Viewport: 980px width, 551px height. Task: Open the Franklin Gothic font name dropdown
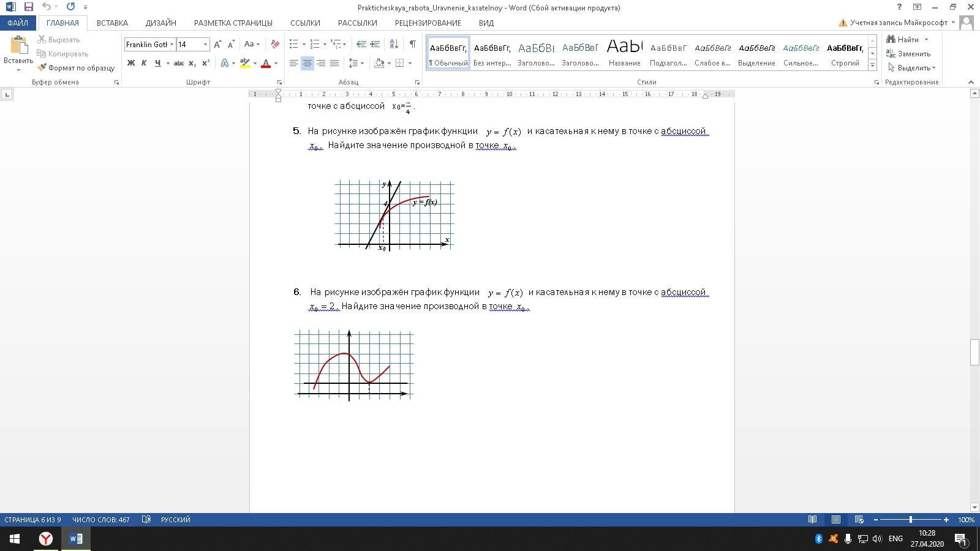[x=172, y=44]
